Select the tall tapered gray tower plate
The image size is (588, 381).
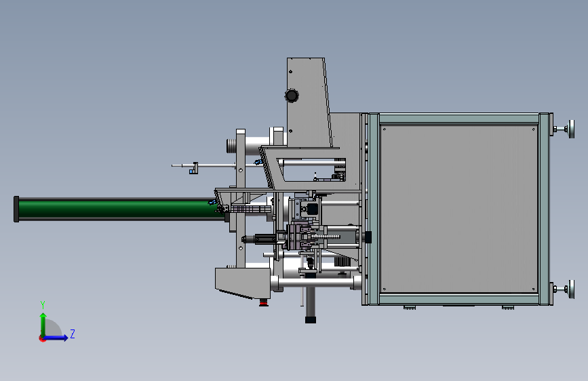point(309,102)
